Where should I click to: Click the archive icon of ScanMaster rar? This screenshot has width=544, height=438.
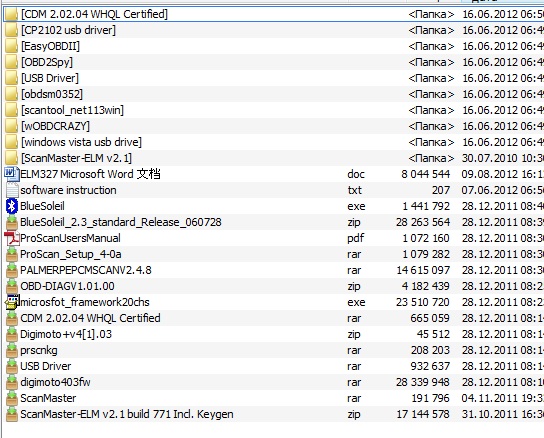(12, 398)
